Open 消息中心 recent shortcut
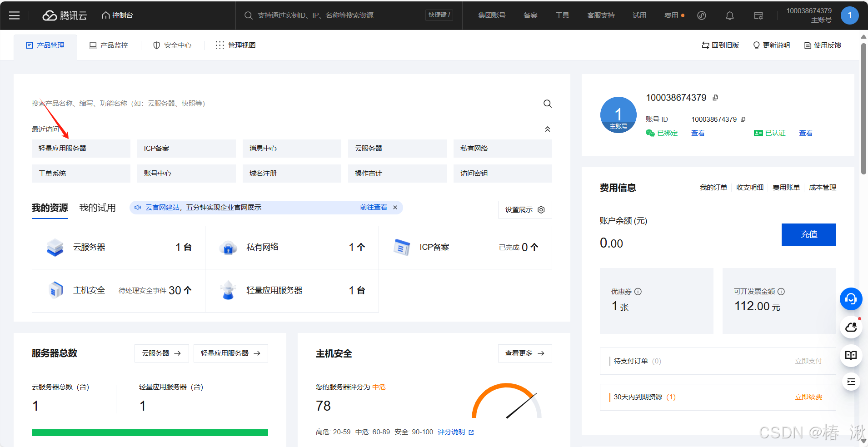The image size is (868, 447). coord(292,149)
